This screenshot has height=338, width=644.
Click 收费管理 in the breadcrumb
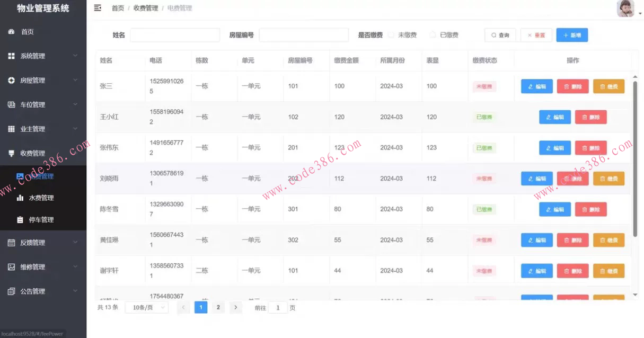point(145,8)
